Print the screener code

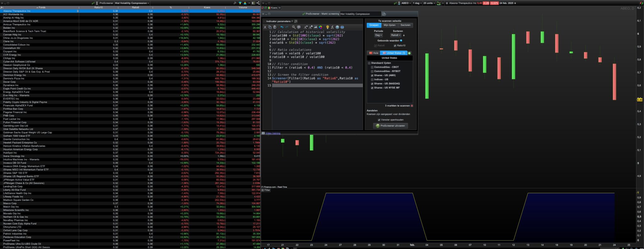pyautogui.click(x=342, y=27)
